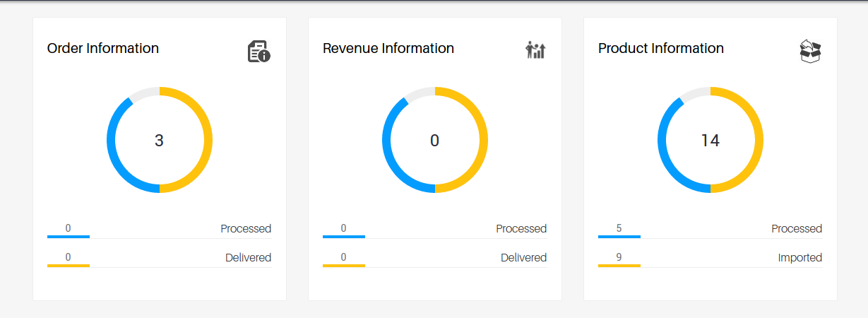
Task: Select the Revenue Information card title
Action: 388,48
